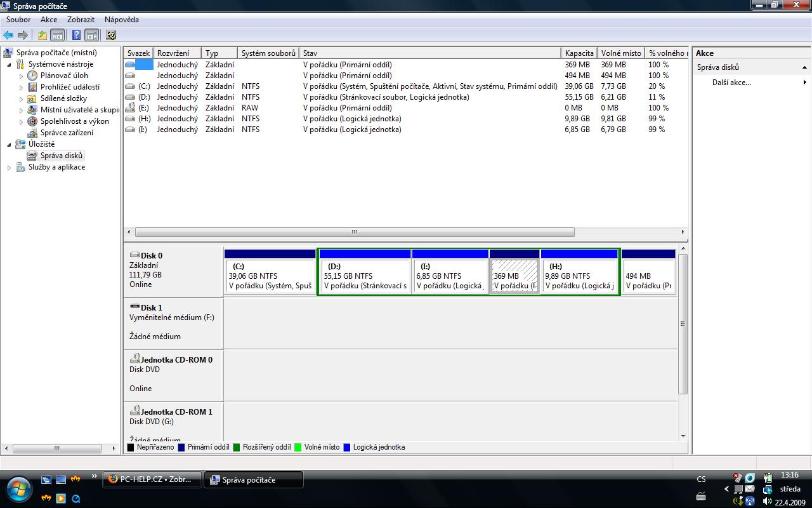Toggle the show/hide Action pane toolbar button
The width and height of the screenshot is (812, 508).
tap(92, 36)
